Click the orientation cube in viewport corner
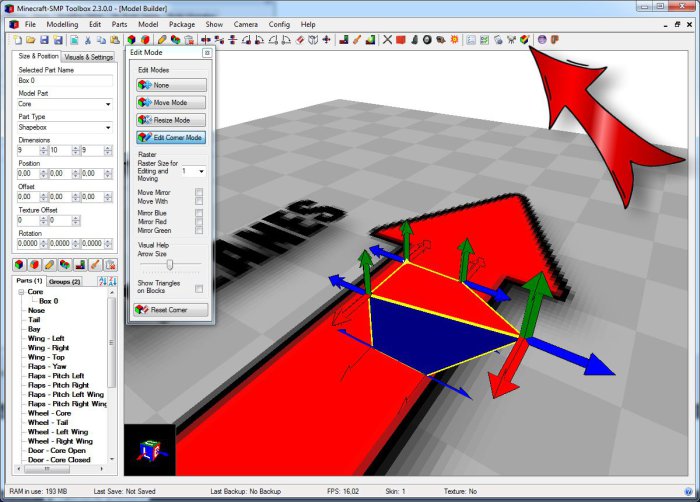 pos(150,450)
